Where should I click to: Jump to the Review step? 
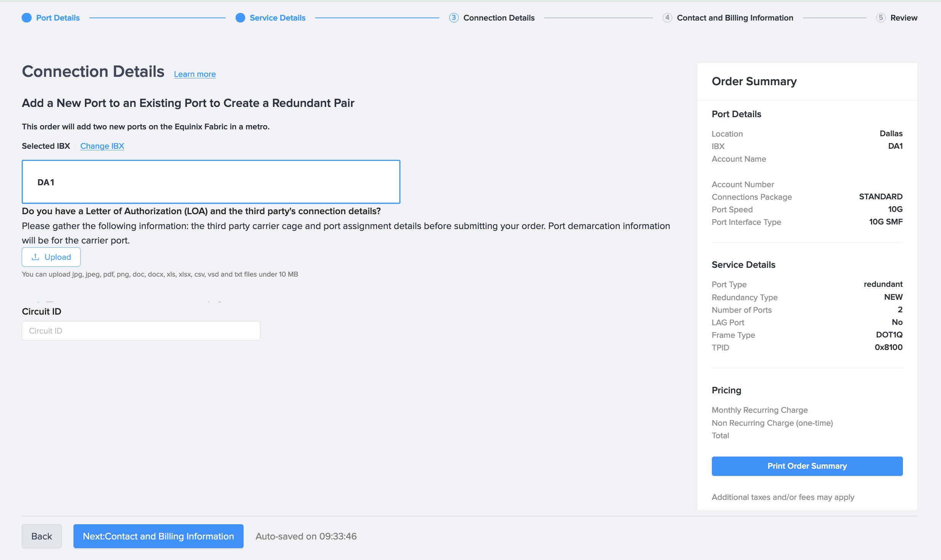click(904, 18)
